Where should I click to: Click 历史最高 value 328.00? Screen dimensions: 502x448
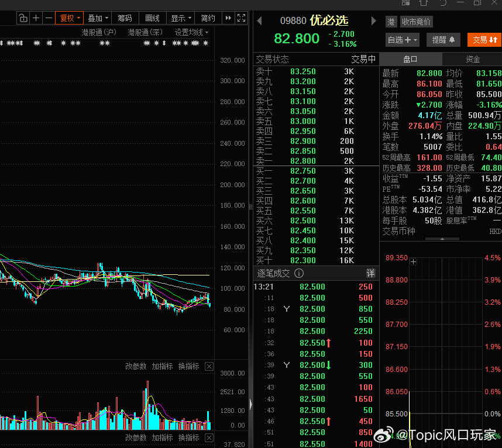[x=429, y=168]
